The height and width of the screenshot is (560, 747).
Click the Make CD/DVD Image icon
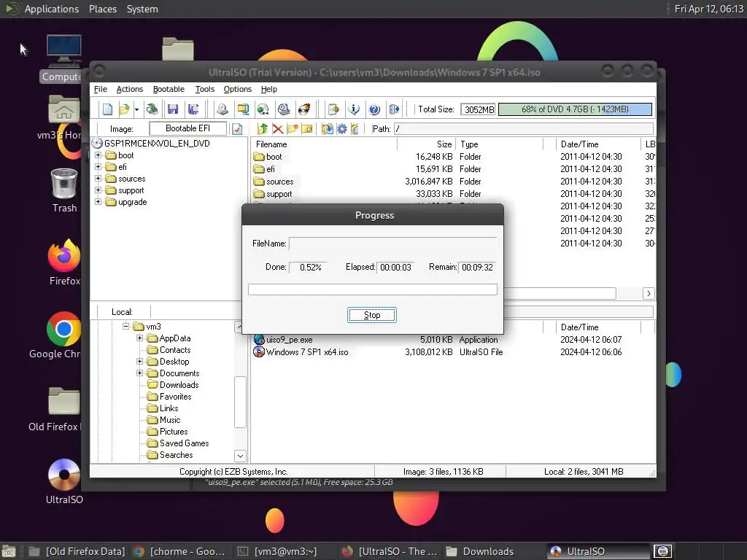click(222, 109)
